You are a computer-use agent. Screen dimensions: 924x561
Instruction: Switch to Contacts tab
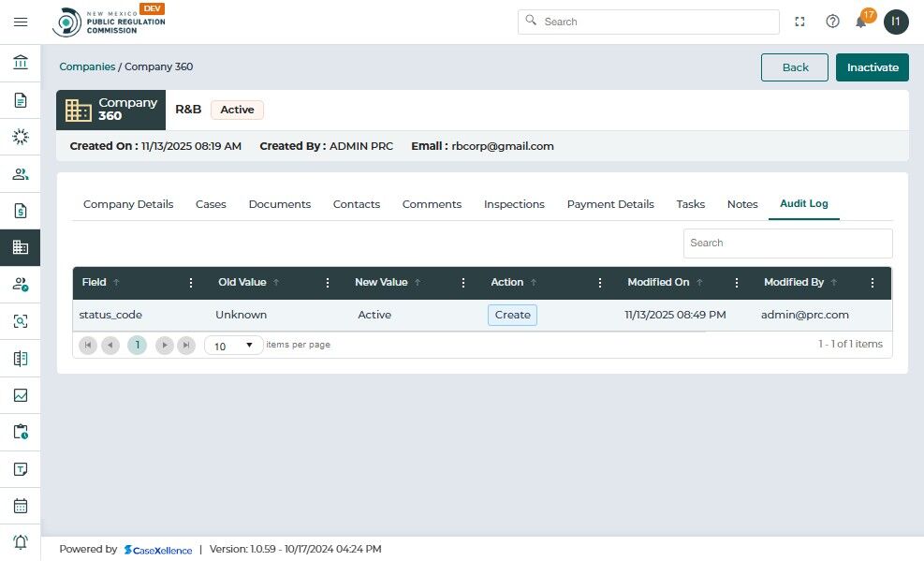(x=357, y=204)
